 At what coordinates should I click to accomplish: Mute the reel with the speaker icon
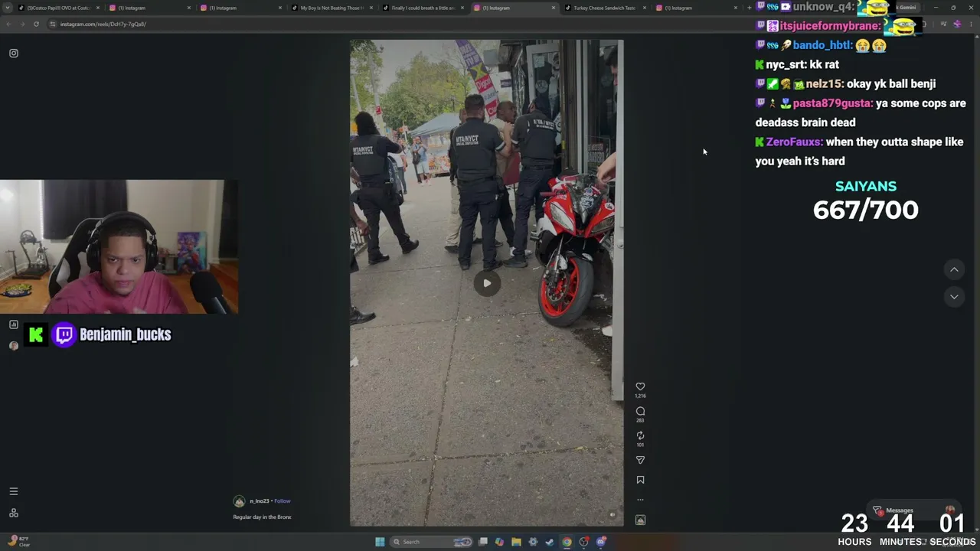point(612,515)
